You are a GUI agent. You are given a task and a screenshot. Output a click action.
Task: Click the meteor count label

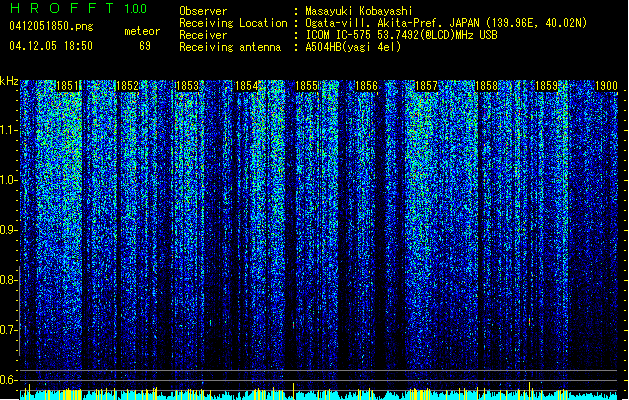point(142,31)
